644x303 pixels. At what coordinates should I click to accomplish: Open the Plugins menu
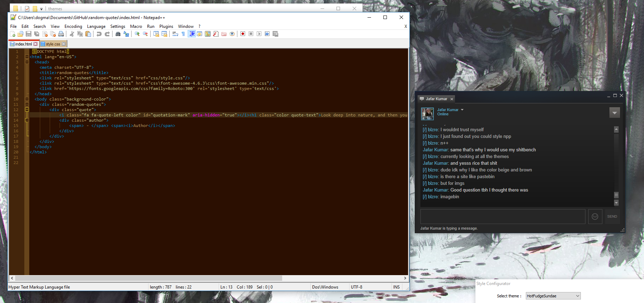point(166,26)
